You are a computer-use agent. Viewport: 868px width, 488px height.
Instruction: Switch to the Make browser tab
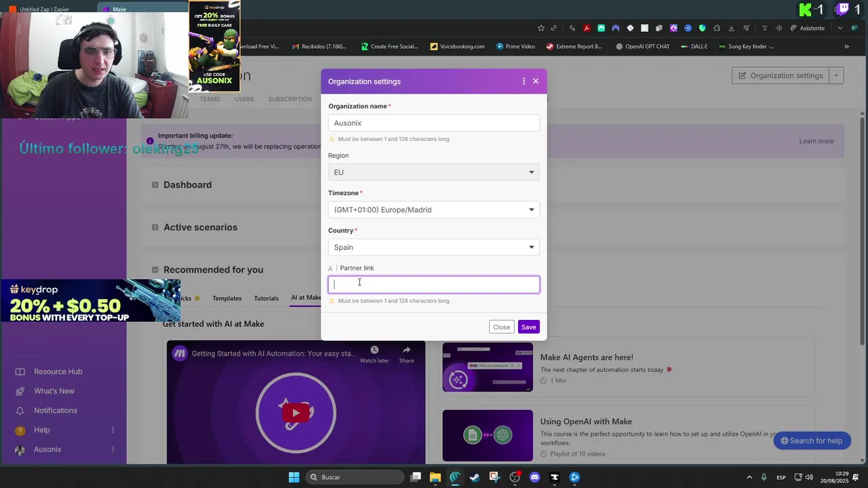142,9
